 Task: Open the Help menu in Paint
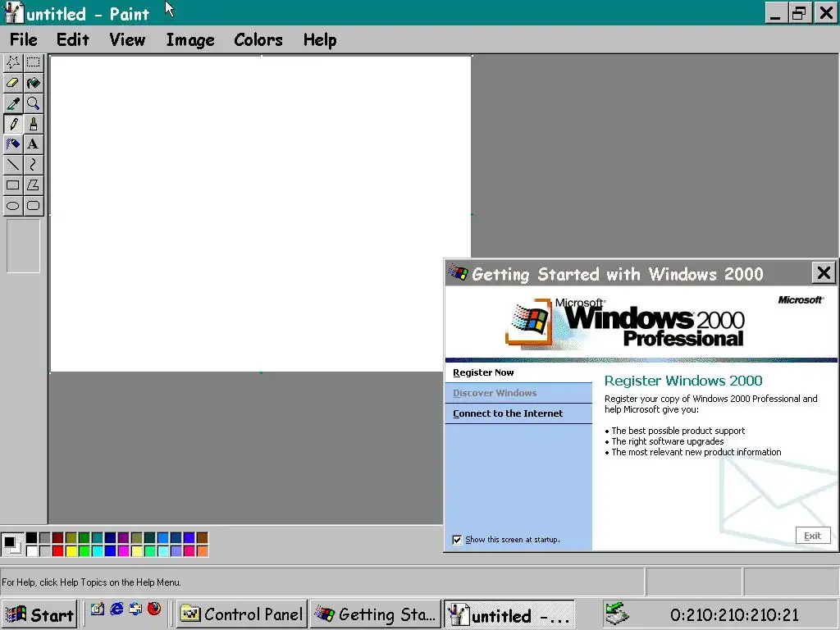pyautogui.click(x=320, y=39)
